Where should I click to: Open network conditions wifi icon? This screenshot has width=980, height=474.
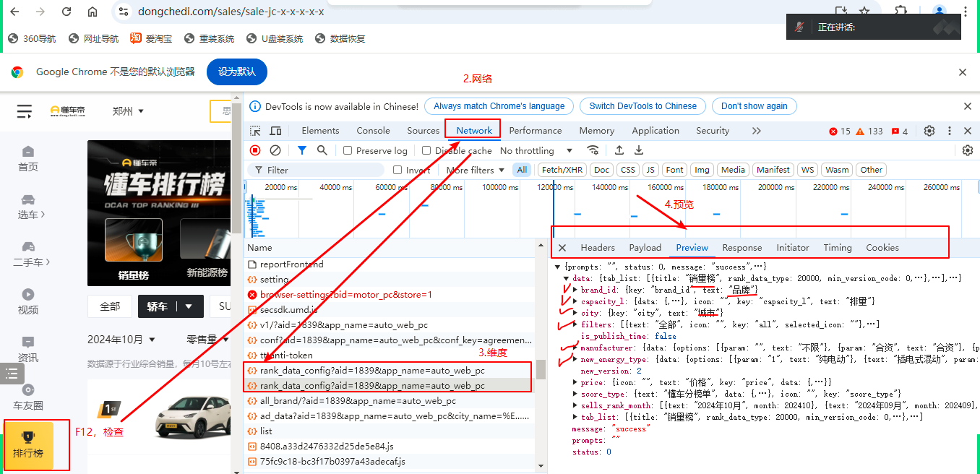click(593, 150)
